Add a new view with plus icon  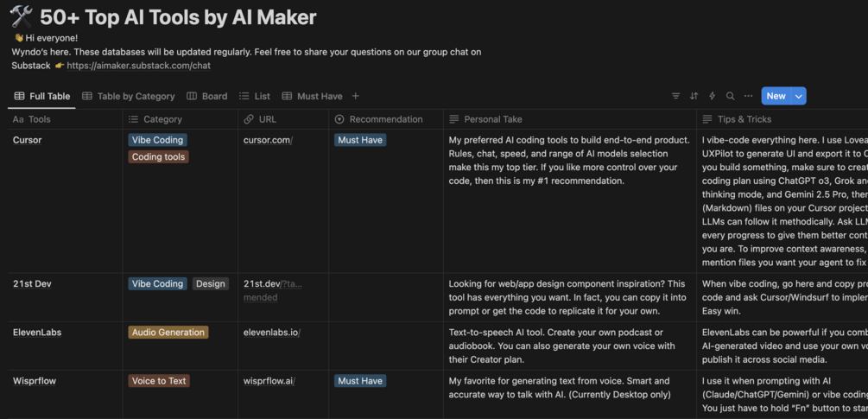[x=355, y=96]
